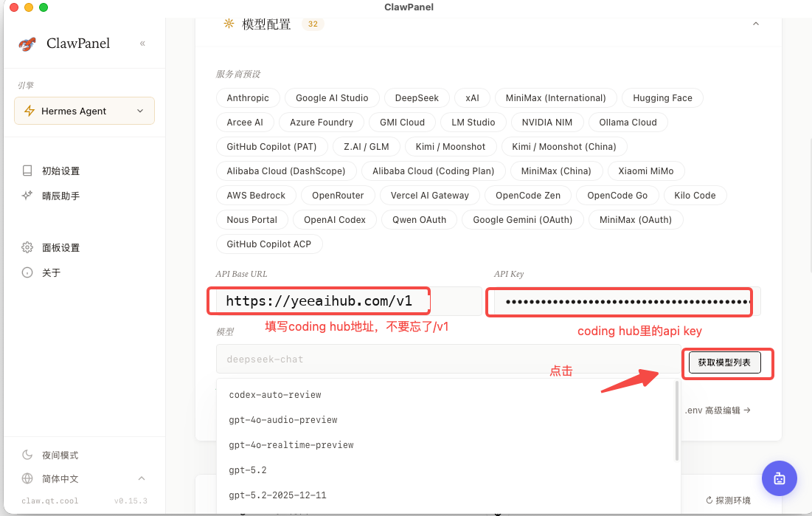Select the Alibaba Cloud (Coding Plan) preset
This screenshot has width=812, height=516.
pos(434,171)
